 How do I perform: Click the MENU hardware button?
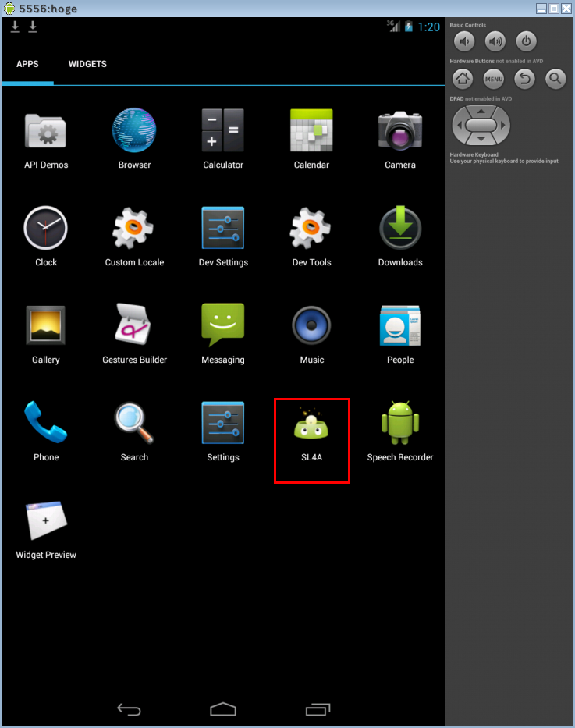click(x=494, y=78)
